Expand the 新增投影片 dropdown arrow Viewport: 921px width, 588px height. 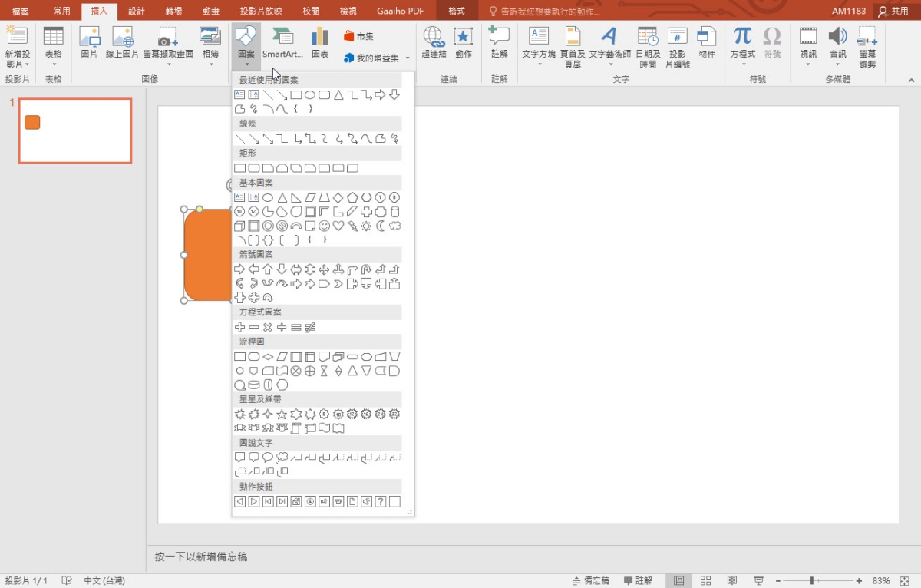click(x=17, y=64)
